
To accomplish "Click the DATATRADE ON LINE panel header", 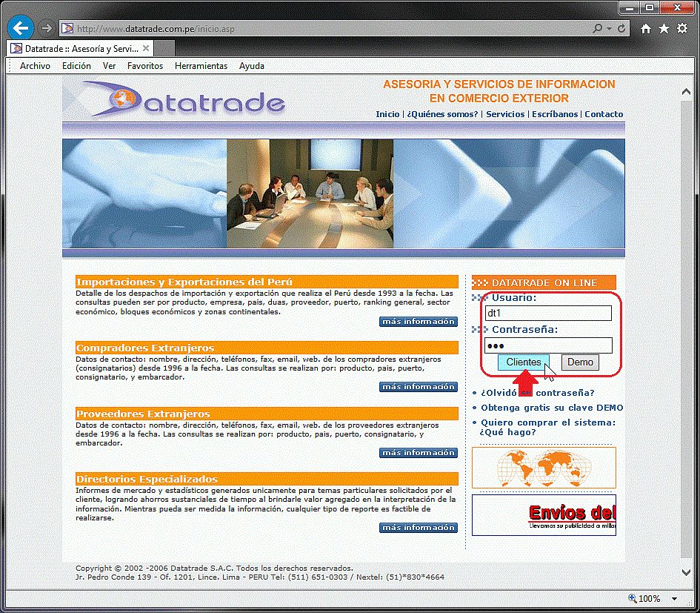I will (x=544, y=283).
